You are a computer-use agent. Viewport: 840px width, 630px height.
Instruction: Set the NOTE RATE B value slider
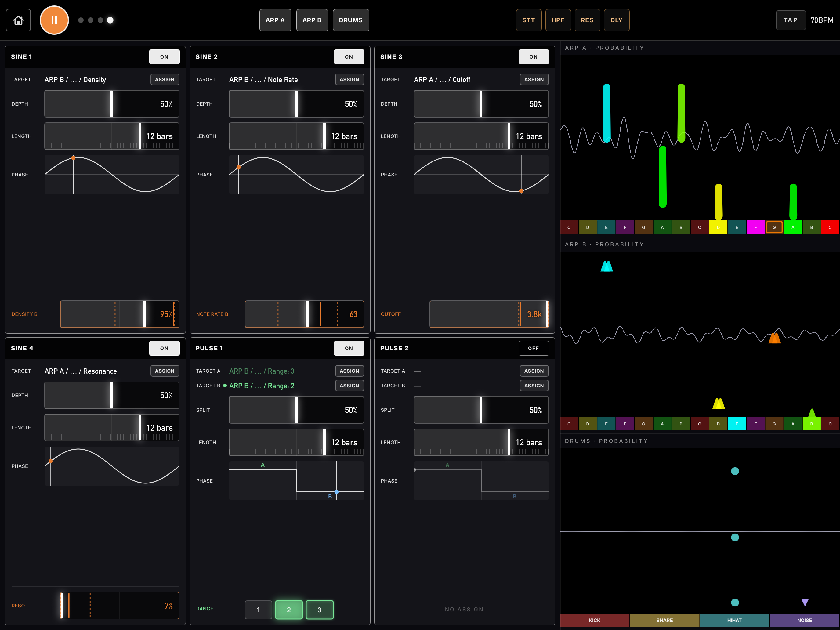[304, 314]
